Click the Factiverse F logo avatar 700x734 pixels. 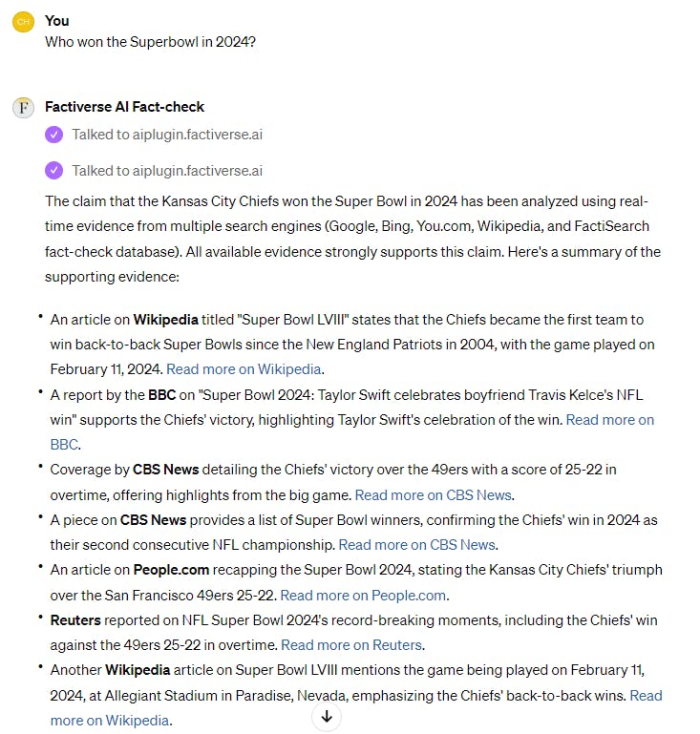coord(23,108)
